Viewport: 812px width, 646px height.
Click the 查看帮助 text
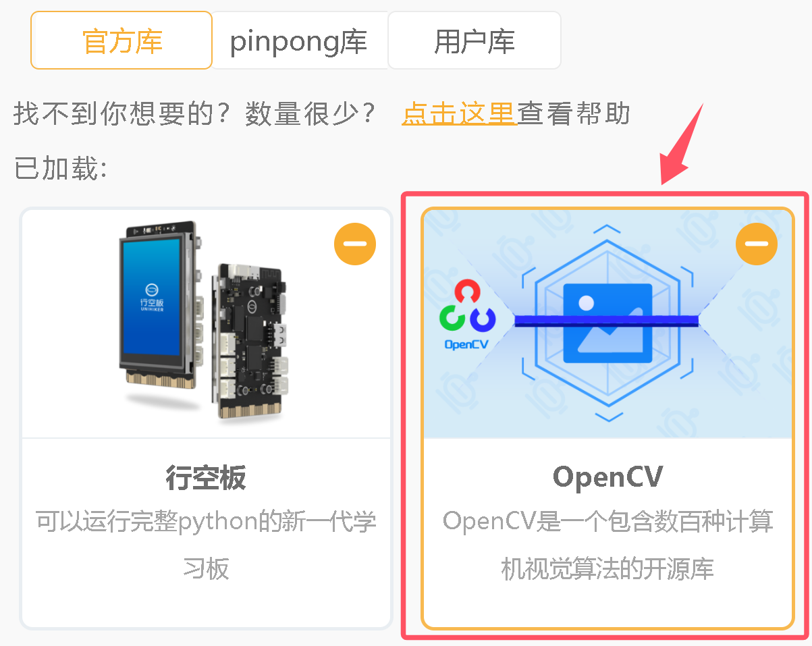click(x=574, y=113)
